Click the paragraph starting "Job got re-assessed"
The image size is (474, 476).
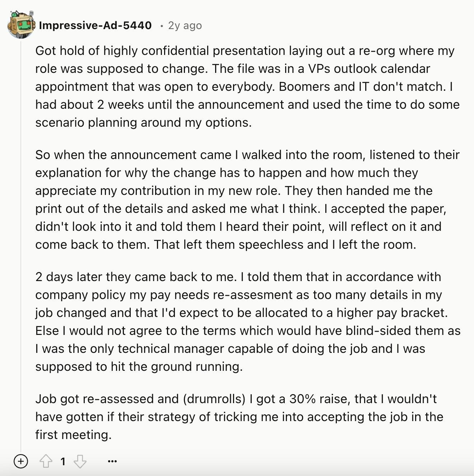pos(239,417)
